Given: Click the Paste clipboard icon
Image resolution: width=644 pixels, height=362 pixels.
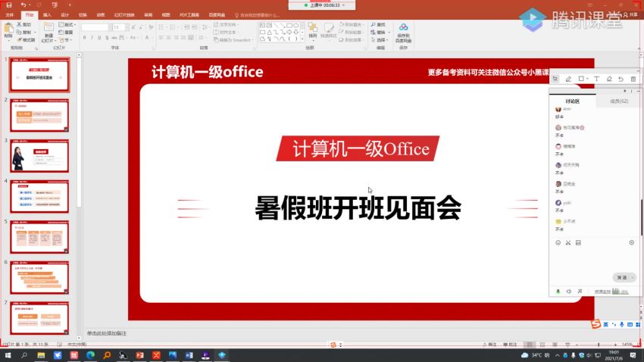Looking at the screenshot, I should (x=8, y=29).
